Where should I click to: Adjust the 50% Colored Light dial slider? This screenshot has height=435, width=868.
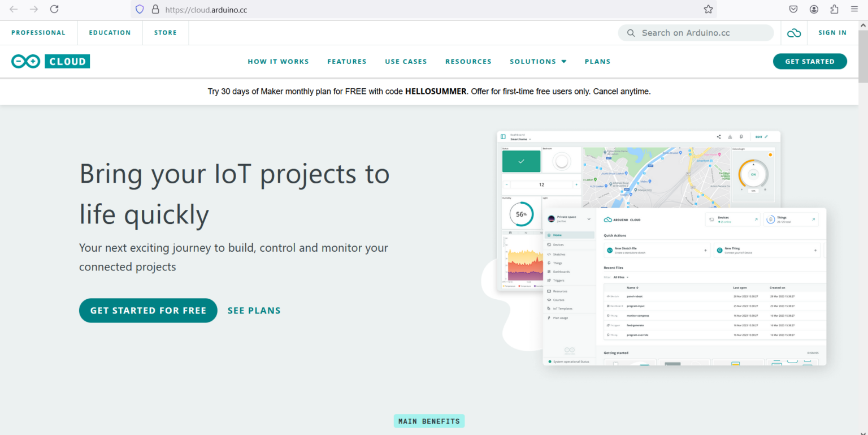tap(753, 190)
